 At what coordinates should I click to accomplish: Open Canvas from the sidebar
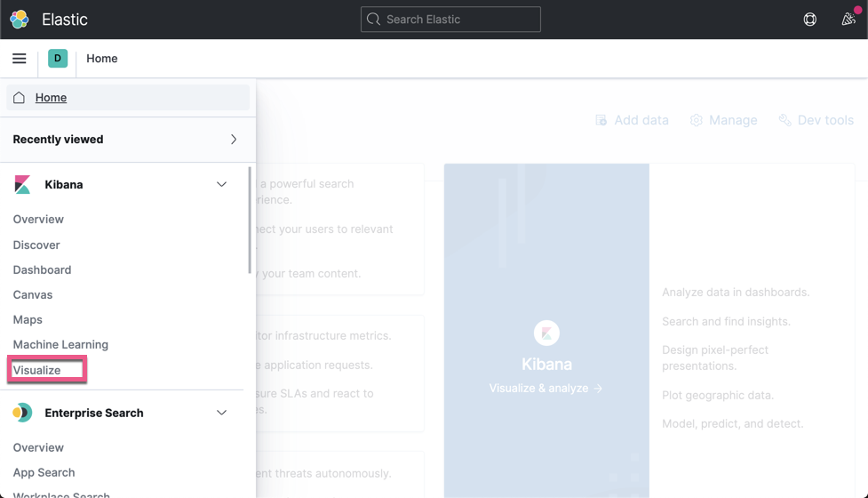(33, 294)
